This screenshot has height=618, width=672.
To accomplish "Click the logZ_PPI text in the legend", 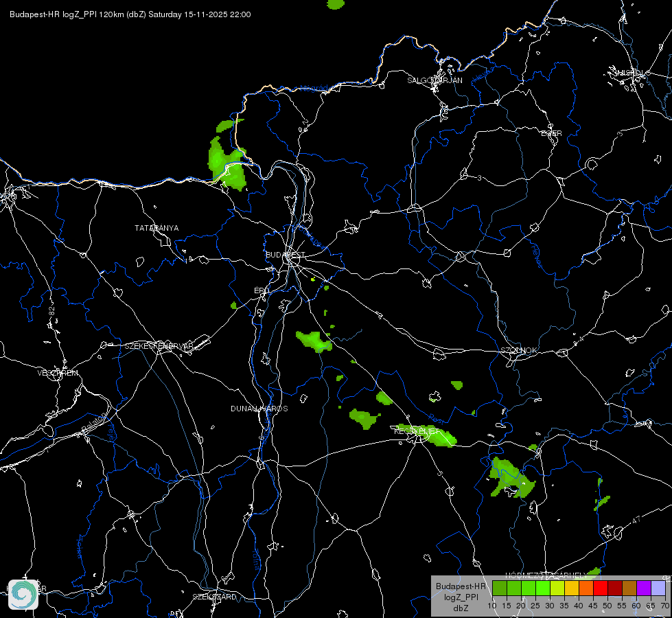I will coord(461,597).
